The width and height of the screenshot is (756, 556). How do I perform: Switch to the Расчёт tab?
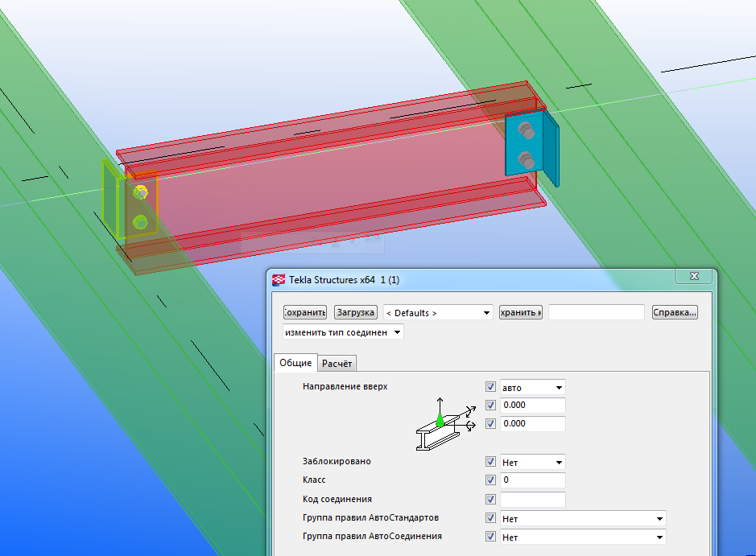click(337, 364)
